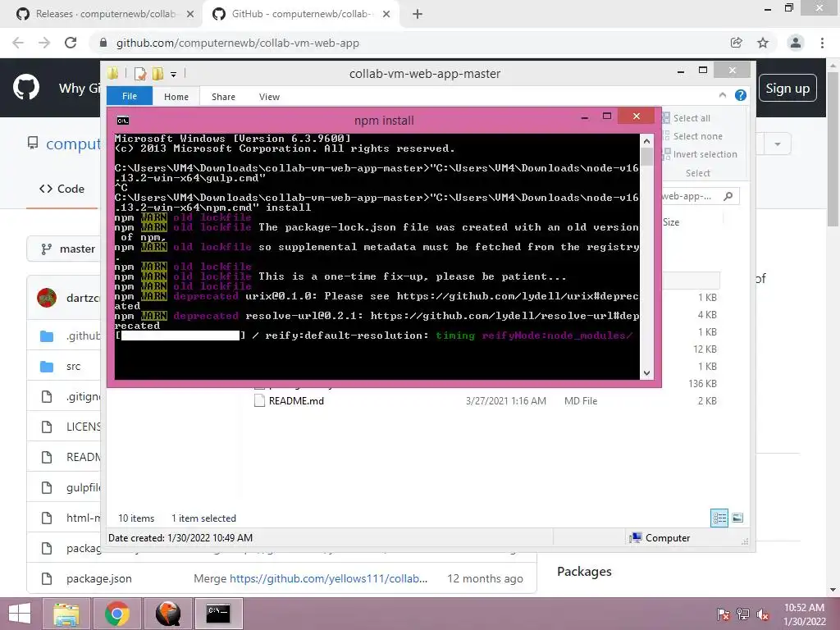The width and height of the screenshot is (840, 630).
Task: Open Chrome profile avatar icon
Action: pyautogui.click(x=796, y=43)
